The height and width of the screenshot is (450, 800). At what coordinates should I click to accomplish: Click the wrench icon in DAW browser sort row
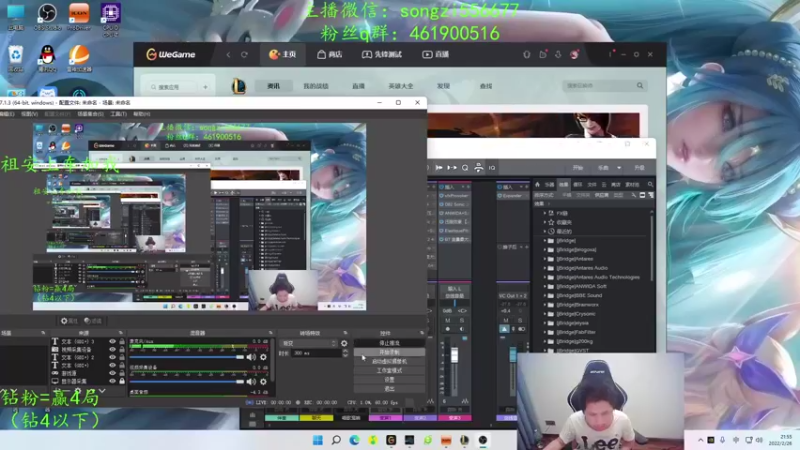click(x=634, y=195)
